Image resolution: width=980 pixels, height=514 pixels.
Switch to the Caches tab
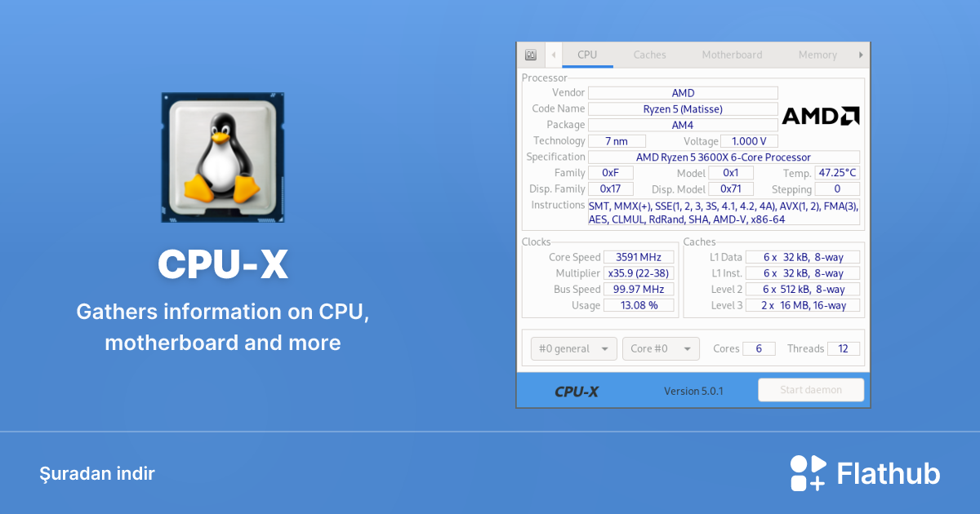[x=649, y=54]
